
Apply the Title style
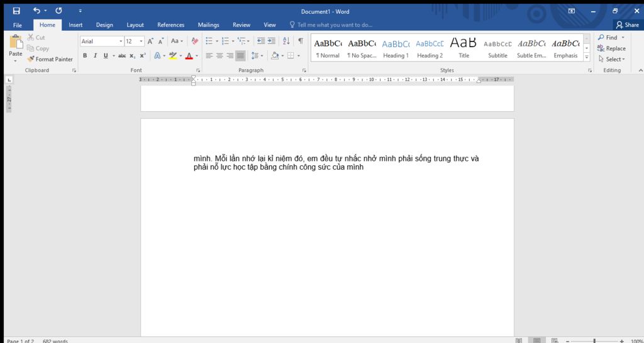464,48
